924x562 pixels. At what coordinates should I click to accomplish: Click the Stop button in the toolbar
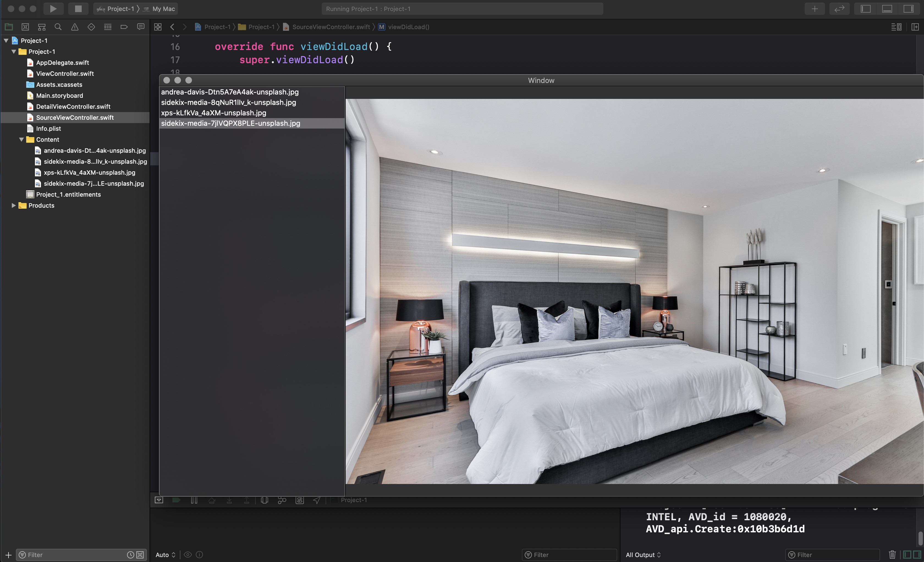tap(78, 9)
